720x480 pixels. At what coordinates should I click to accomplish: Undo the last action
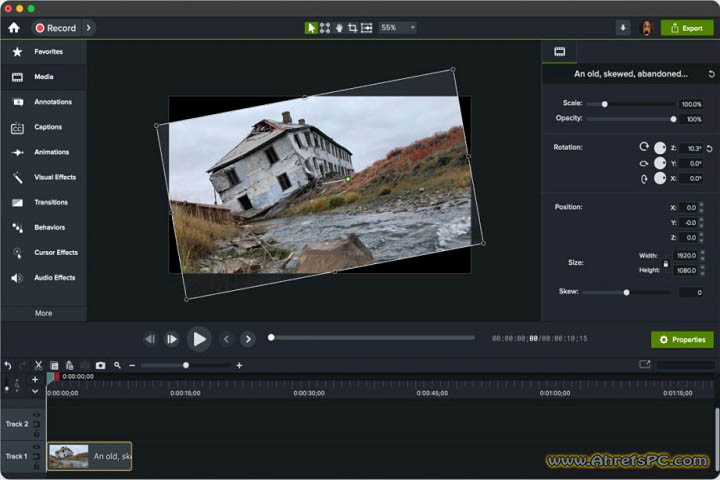pos(8,366)
